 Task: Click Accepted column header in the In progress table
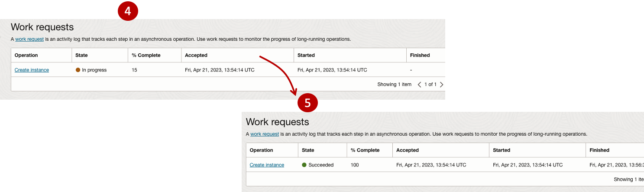196,55
